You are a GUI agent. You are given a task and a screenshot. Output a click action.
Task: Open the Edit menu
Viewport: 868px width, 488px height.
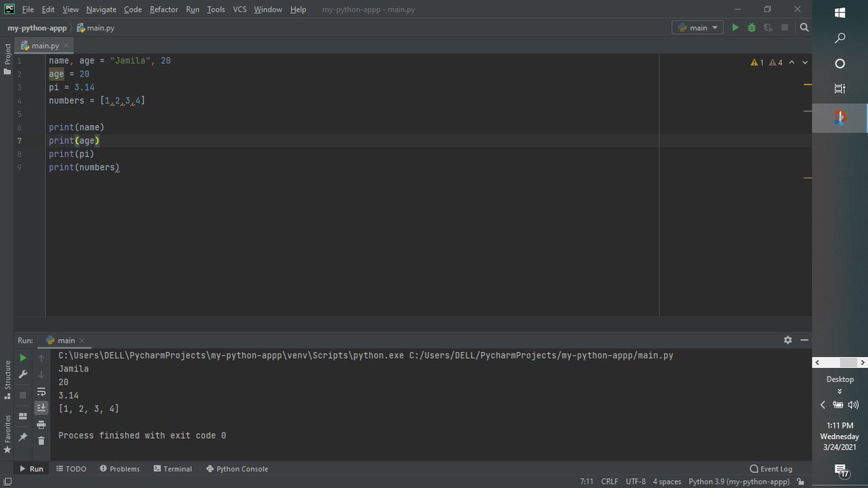click(48, 9)
